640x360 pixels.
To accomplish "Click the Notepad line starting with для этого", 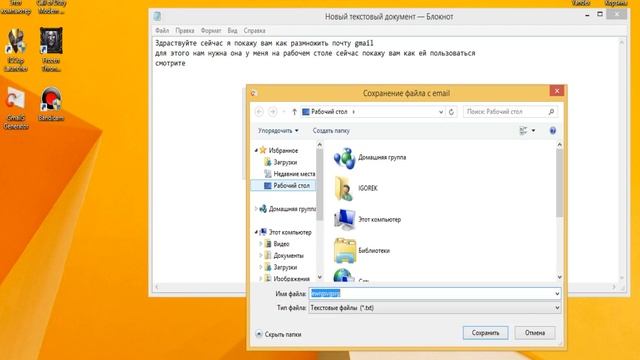I will (x=315, y=53).
